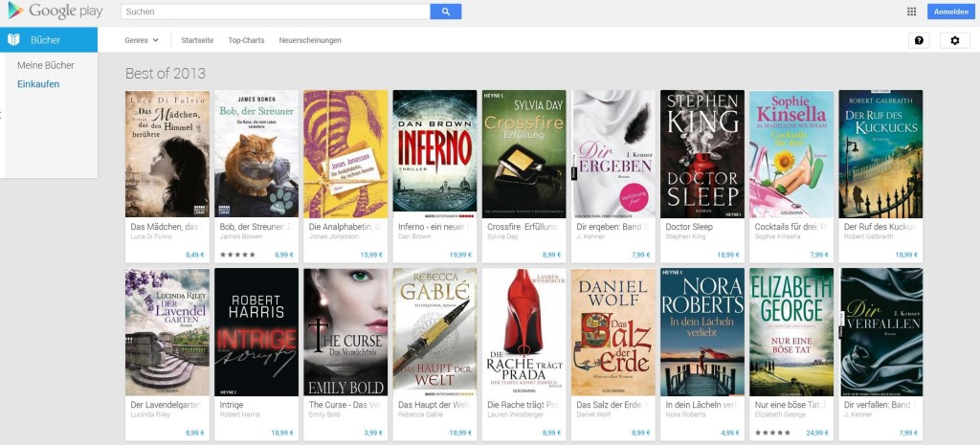Image resolution: width=980 pixels, height=445 pixels.
Task: Click 3,99 € price for The Curse
Action: coord(373,434)
